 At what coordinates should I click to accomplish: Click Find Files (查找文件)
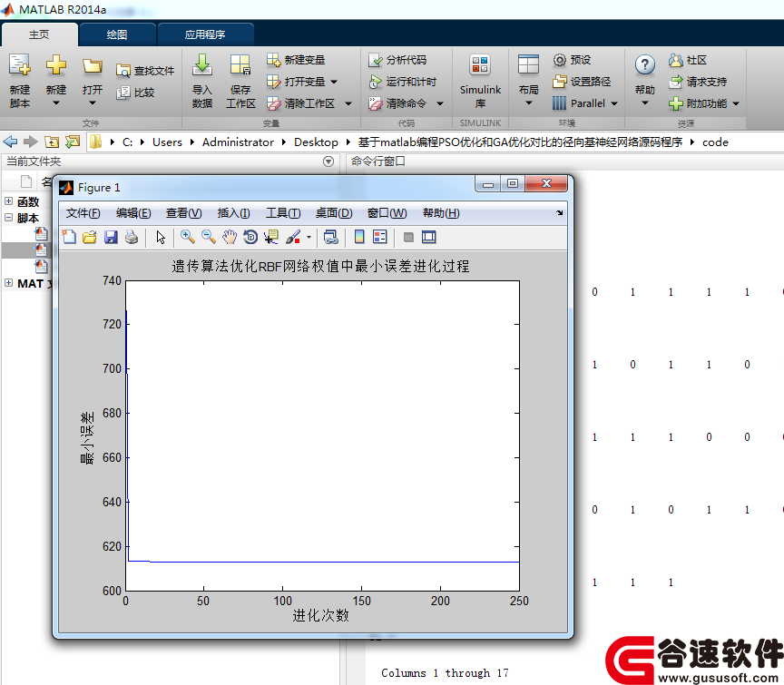(x=145, y=71)
